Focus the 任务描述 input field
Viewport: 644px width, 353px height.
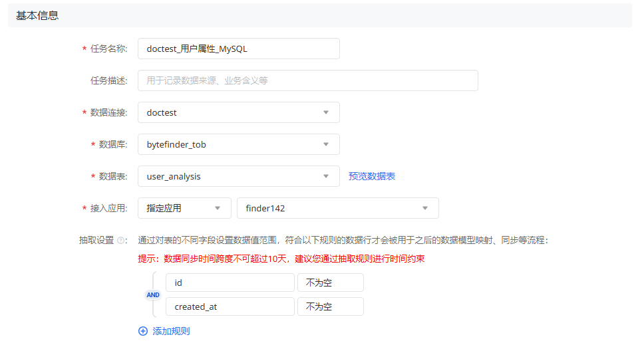click(308, 80)
